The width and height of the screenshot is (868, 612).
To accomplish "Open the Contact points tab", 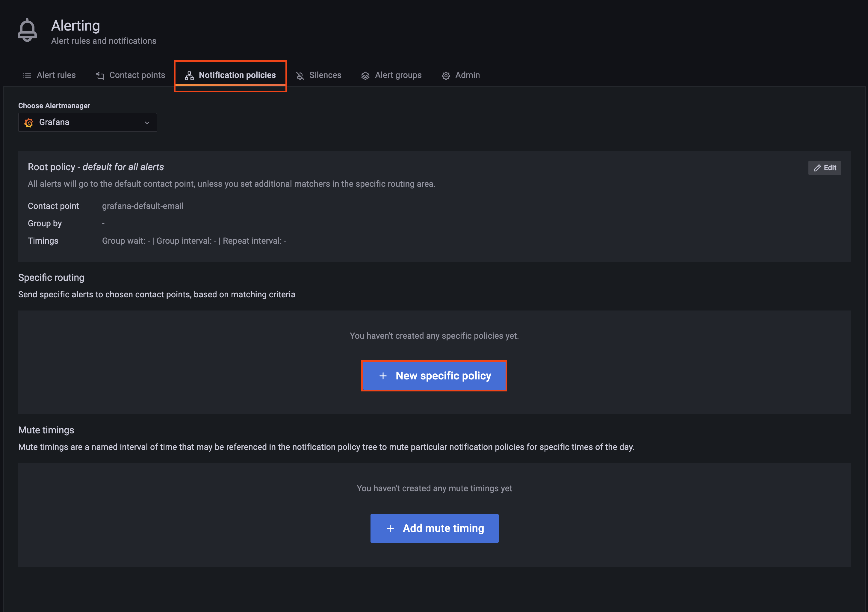I will 137,75.
